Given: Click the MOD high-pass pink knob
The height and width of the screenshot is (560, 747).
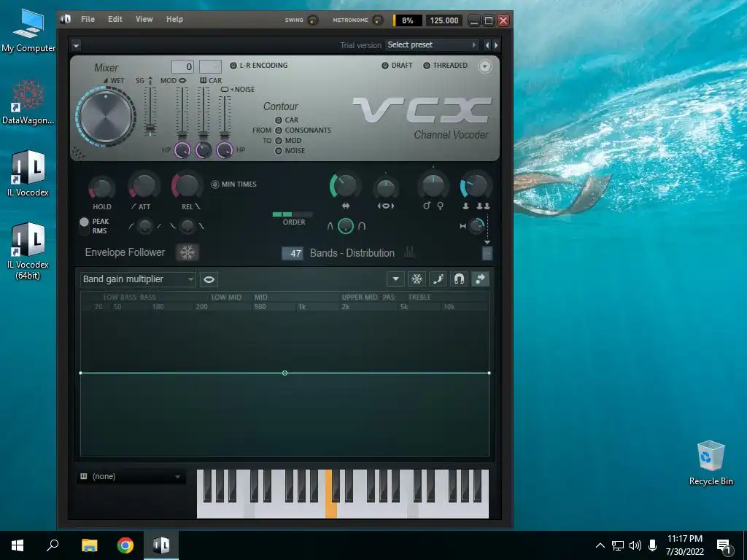Looking at the screenshot, I should click(182, 150).
